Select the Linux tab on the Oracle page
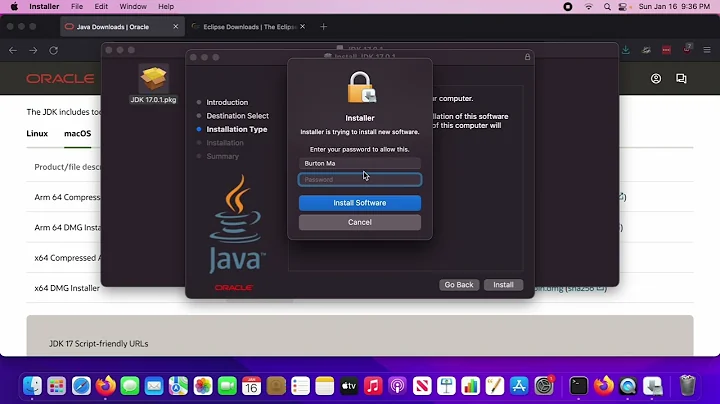This screenshot has width=720, height=404. tap(37, 134)
